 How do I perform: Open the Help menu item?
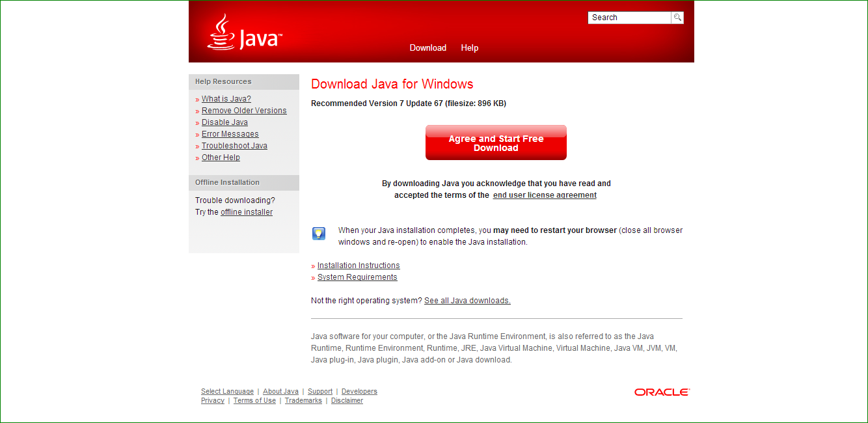(x=470, y=48)
